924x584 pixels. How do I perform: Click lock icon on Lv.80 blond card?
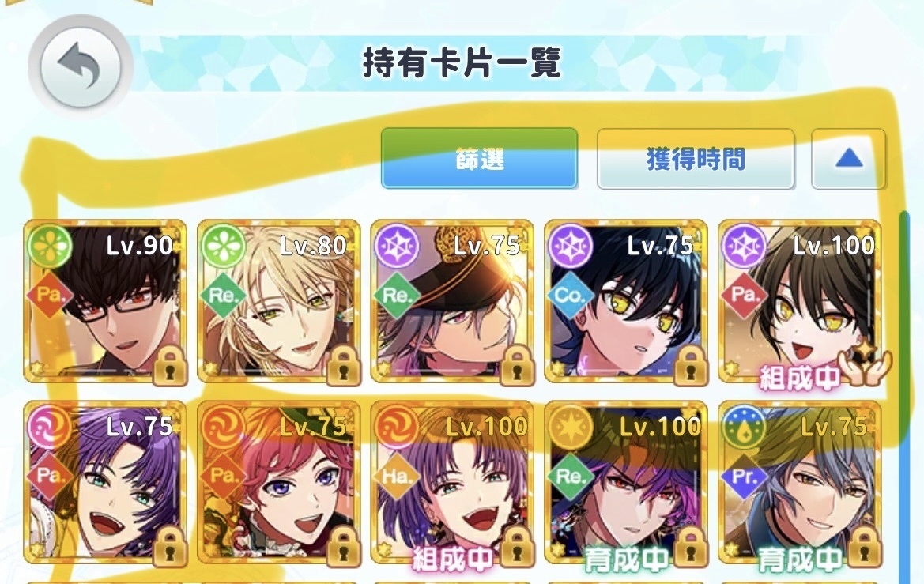(343, 365)
